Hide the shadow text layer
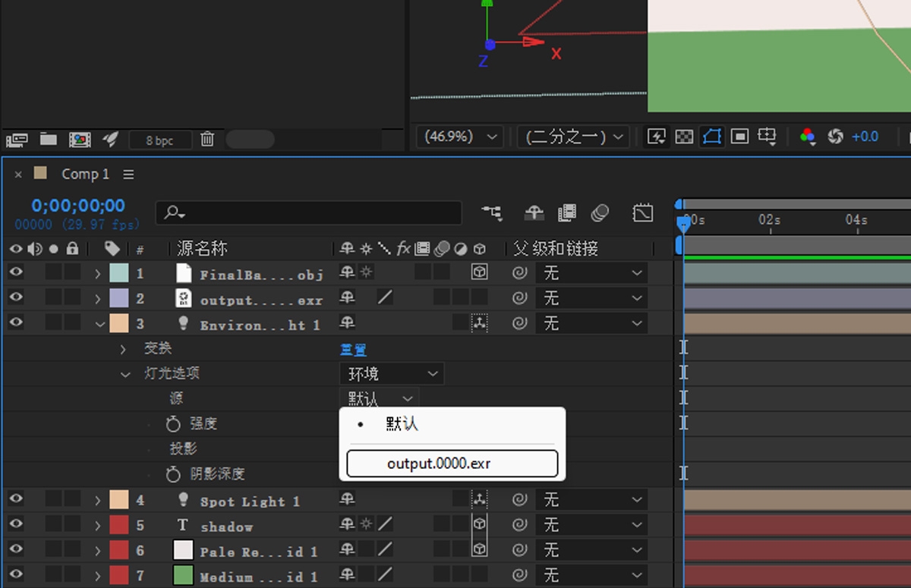911x588 pixels. (15, 525)
